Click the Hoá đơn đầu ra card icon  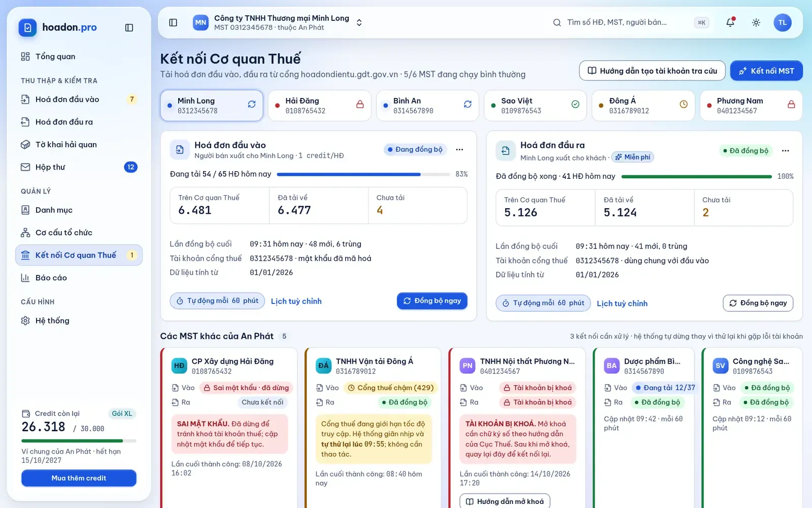(505, 151)
